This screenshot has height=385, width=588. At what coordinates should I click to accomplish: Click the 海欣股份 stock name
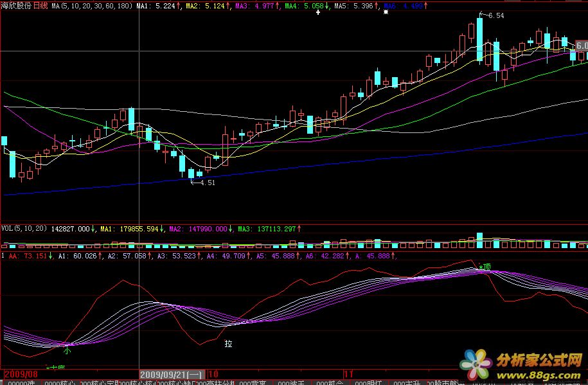coord(17,5)
